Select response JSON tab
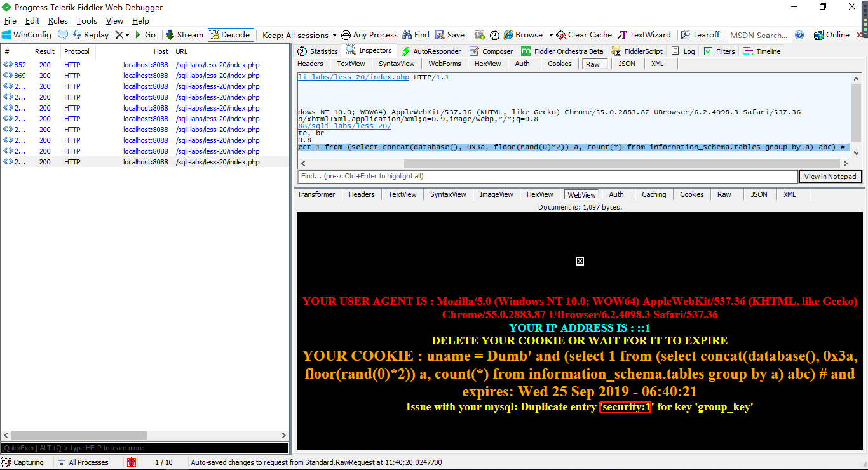 pyautogui.click(x=759, y=194)
